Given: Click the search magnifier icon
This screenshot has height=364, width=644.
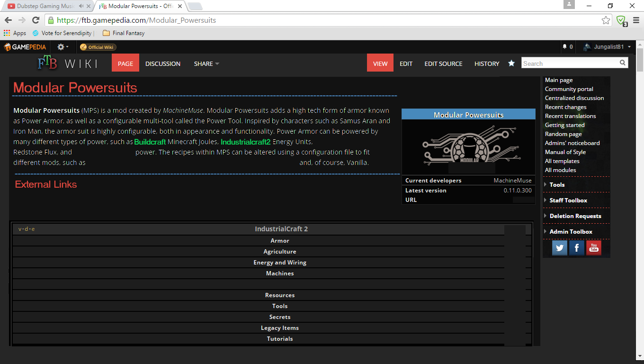Looking at the screenshot, I should 623,63.
